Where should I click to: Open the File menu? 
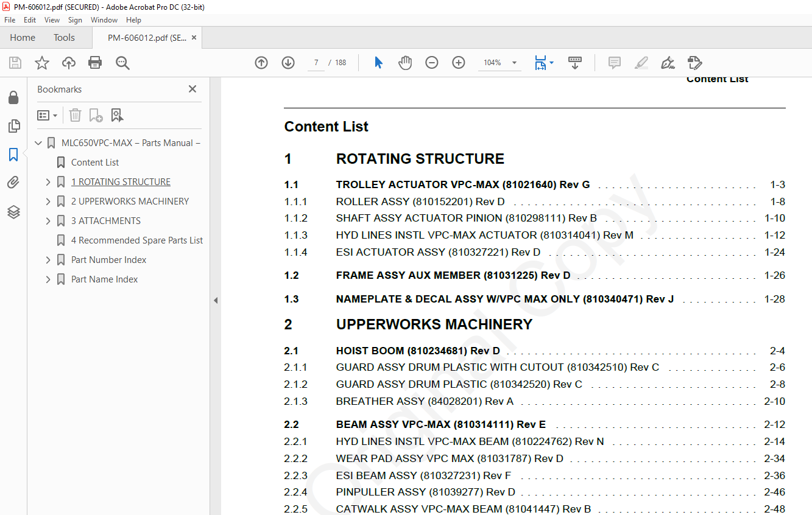[10, 20]
